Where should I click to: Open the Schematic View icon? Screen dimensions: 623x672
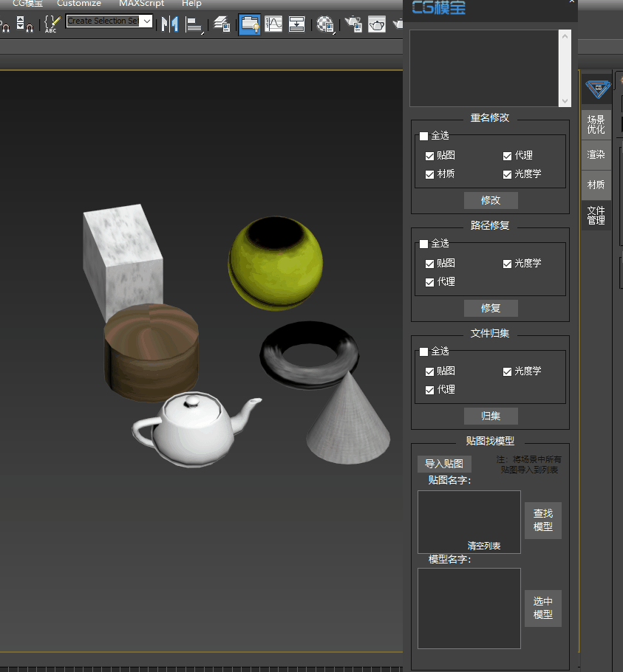click(x=296, y=24)
